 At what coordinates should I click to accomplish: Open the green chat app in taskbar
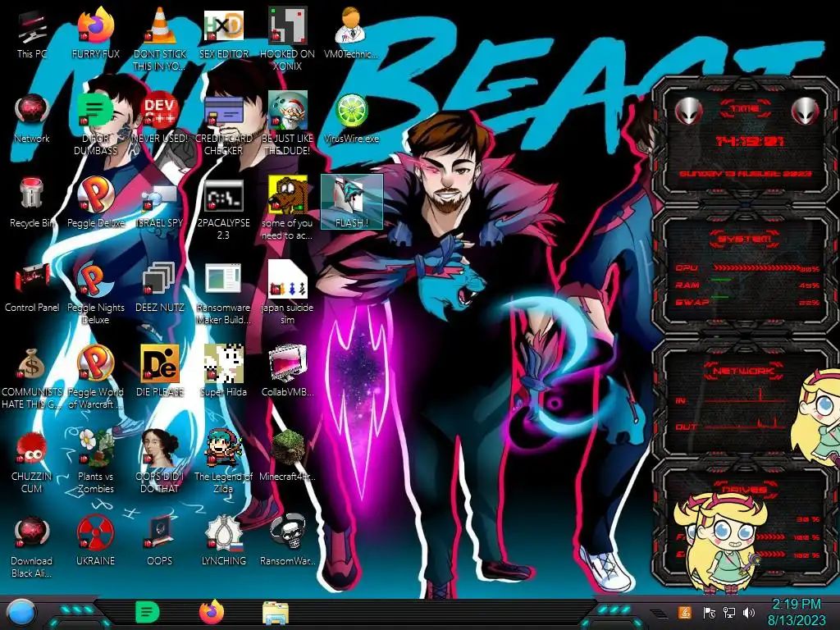pos(148,612)
